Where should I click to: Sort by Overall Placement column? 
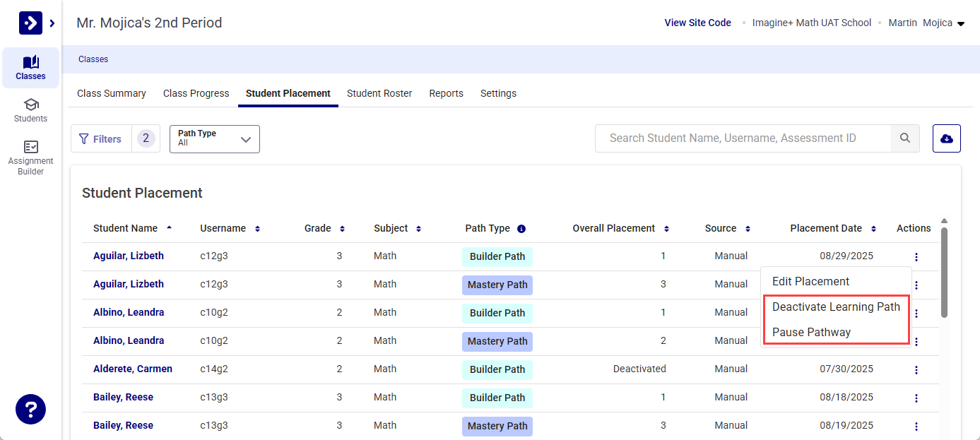pos(621,228)
